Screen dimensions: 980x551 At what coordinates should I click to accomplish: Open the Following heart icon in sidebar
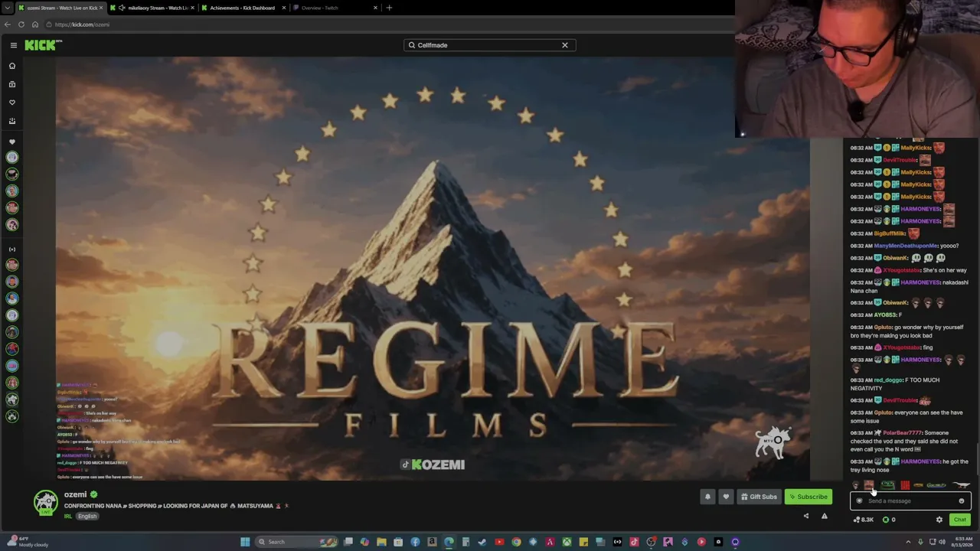12,103
